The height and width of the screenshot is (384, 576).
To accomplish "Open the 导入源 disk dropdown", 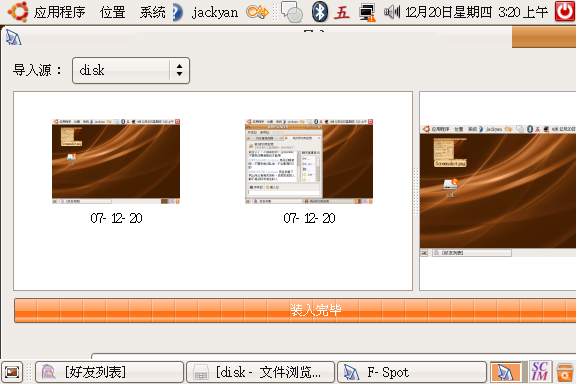I will 131,70.
